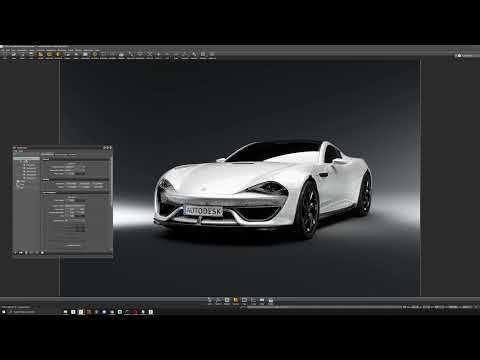The image size is (480, 360).
Task: Open the VSets module from bottom quick bar
Action: [x=262, y=301]
